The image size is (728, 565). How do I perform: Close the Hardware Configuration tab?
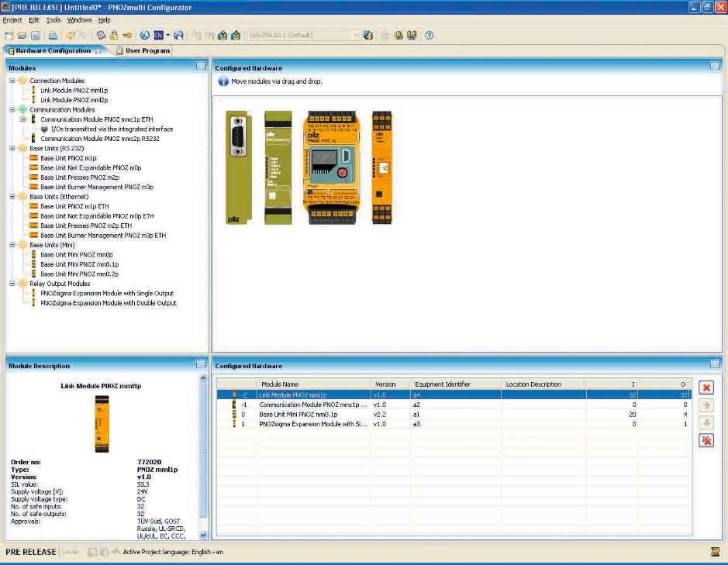[x=98, y=50]
